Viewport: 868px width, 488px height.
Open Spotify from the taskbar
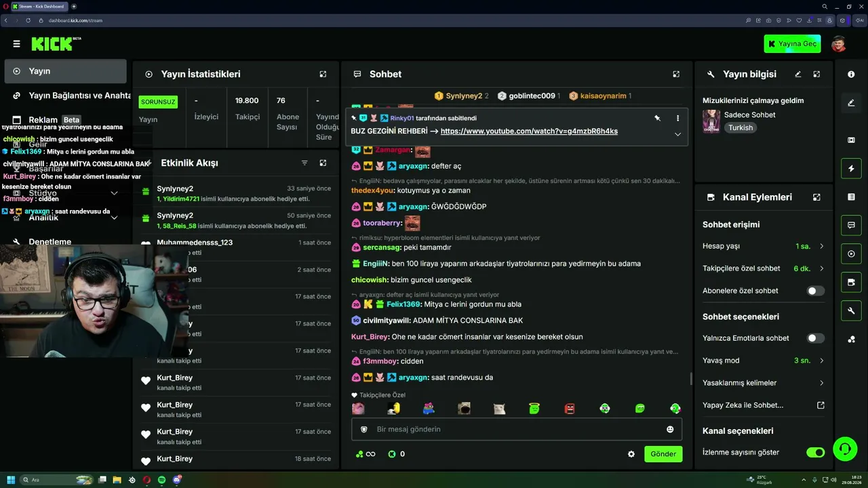click(x=161, y=480)
